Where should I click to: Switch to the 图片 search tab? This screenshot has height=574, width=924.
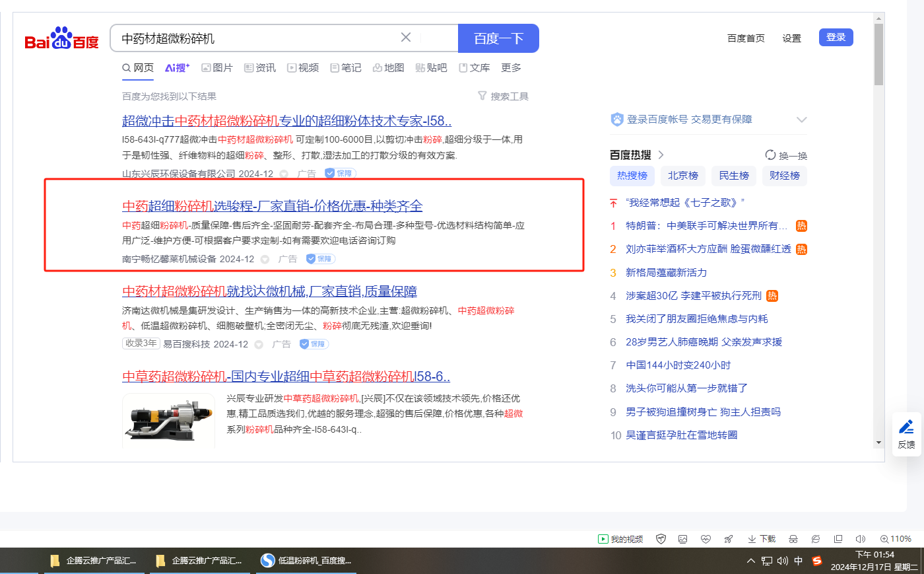[217, 68]
